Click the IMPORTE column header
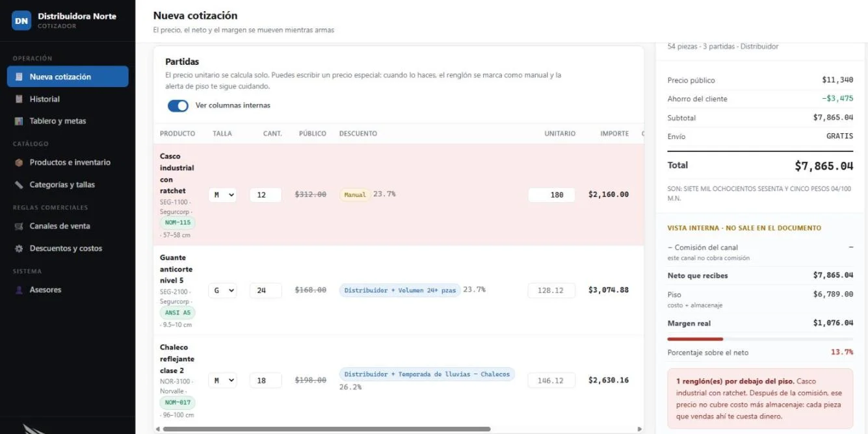Screen dimensions: 868x434 [x=614, y=134]
